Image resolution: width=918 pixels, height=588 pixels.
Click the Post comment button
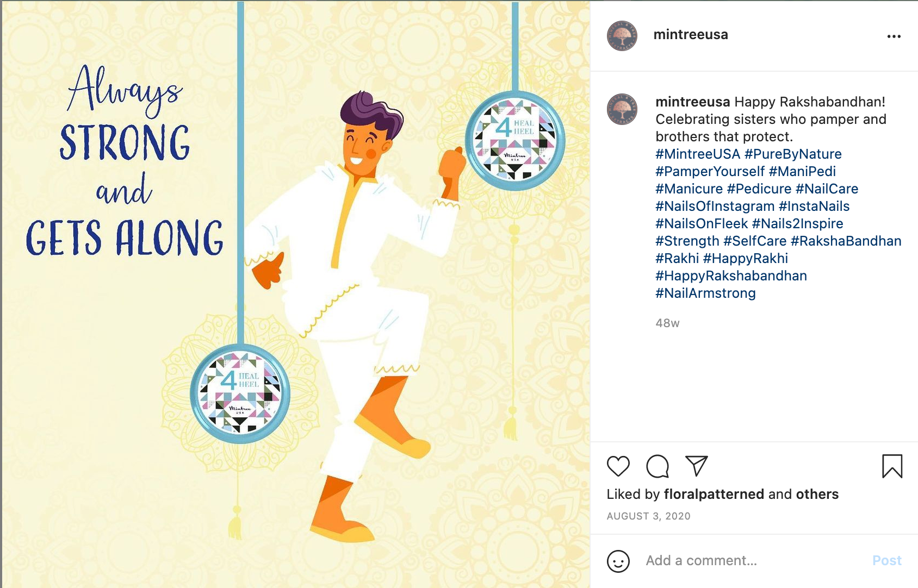tap(887, 560)
